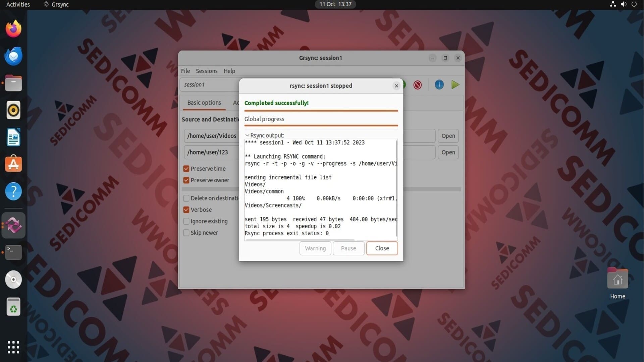Click '** Launching RSYNC command:' line
644x362 pixels.
click(285, 157)
